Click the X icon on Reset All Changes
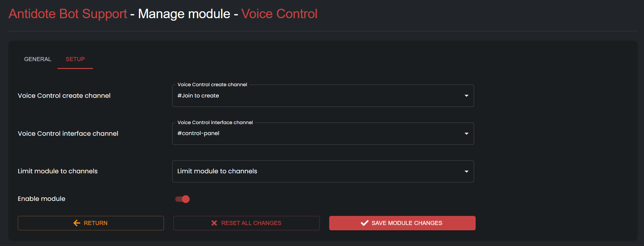 [x=214, y=223]
